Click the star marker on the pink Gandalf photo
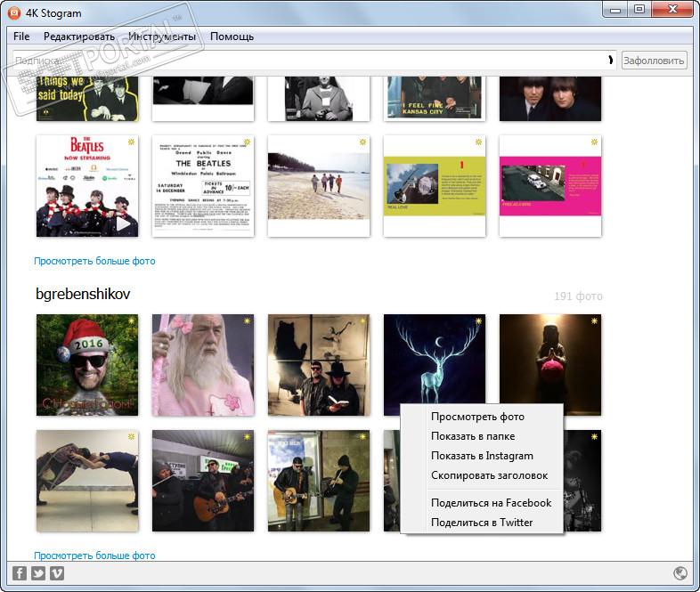 pyautogui.click(x=247, y=320)
